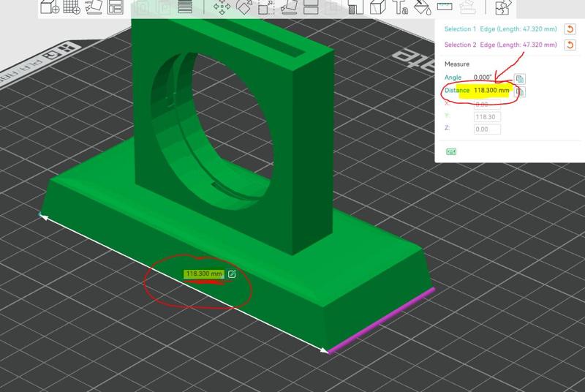Toggle the Measure ruler tool
This screenshot has height=392, width=585.
pos(445,8)
